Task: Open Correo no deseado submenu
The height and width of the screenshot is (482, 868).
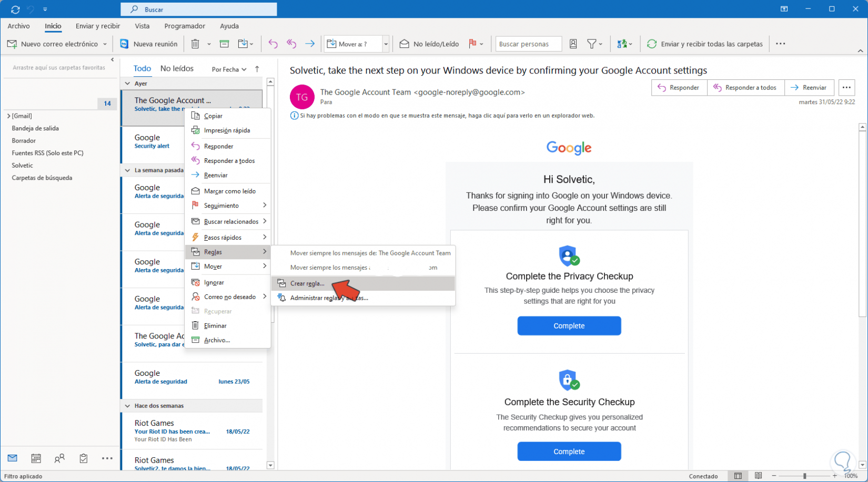Action: pos(228,297)
